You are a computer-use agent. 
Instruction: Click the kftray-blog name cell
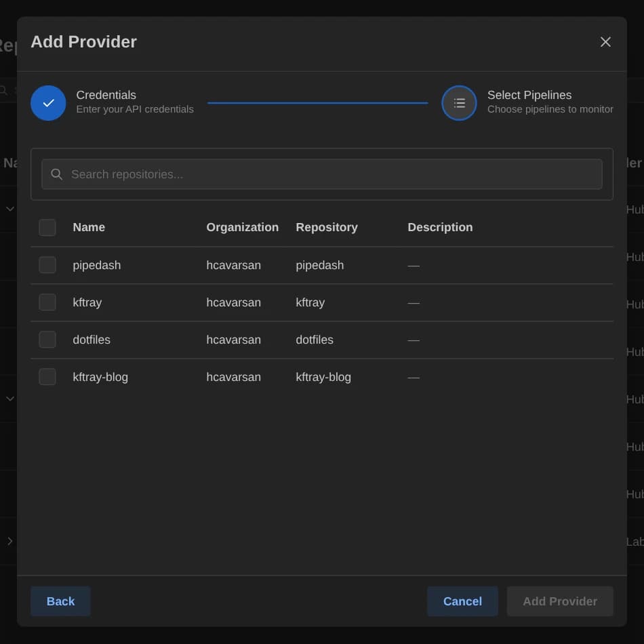click(x=100, y=377)
